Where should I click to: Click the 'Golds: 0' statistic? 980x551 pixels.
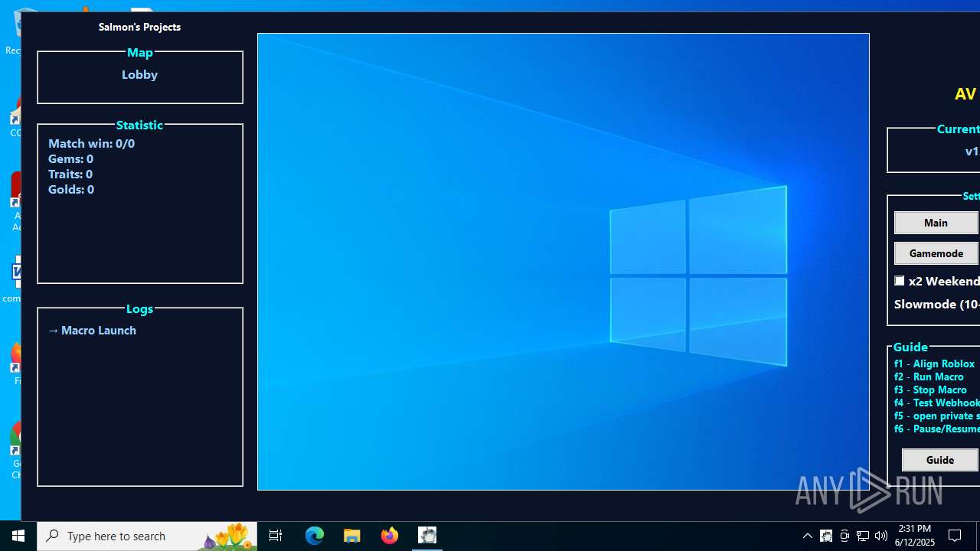click(71, 189)
